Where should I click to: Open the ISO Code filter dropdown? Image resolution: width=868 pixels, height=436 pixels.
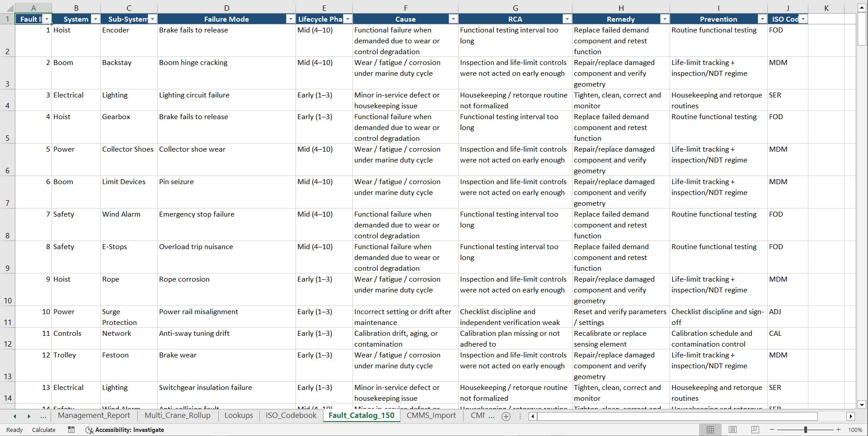click(803, 19)
